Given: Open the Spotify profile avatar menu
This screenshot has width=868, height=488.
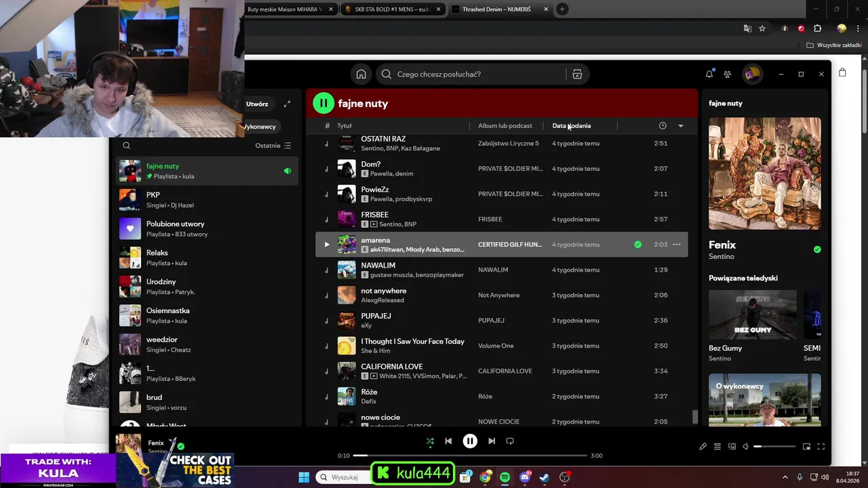Looking at the screenshot, I should pos(752,74).
